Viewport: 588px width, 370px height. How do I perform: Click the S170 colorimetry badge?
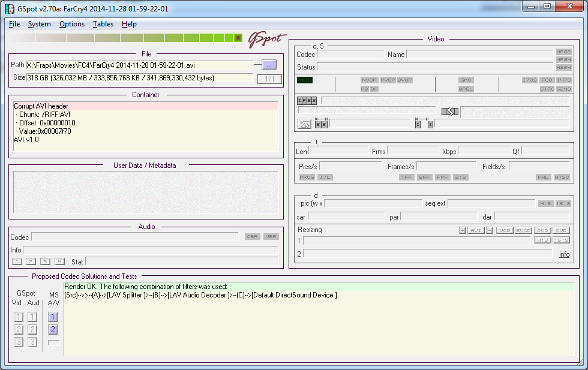pos(547,89)
